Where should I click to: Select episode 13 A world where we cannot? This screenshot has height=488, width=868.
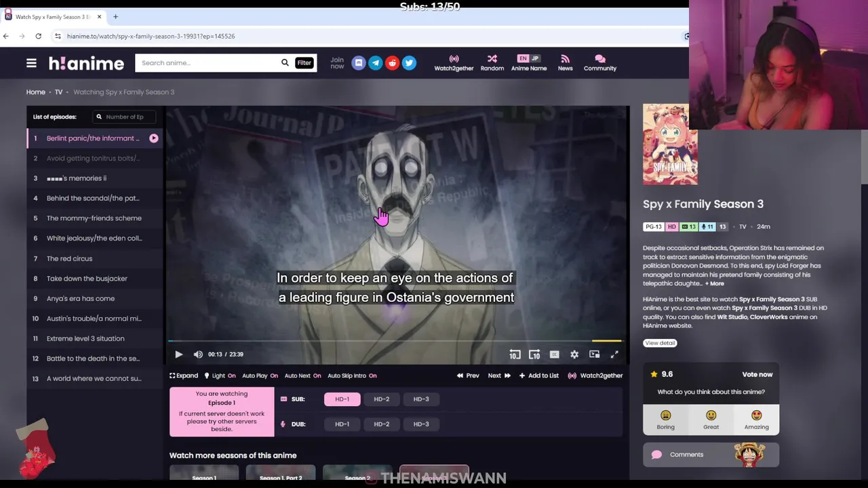point(95,378)
